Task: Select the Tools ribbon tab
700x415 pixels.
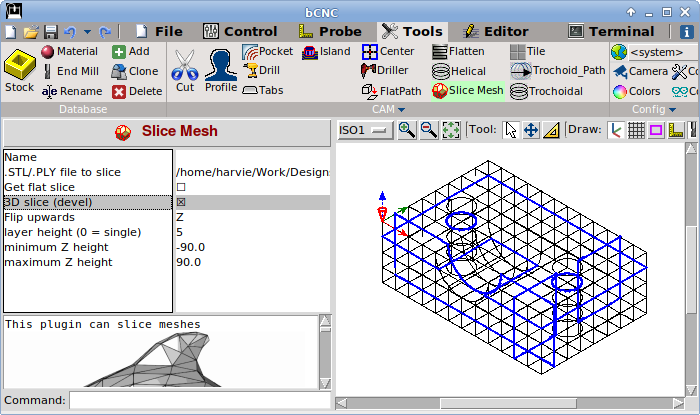Action: coord(412,31)
